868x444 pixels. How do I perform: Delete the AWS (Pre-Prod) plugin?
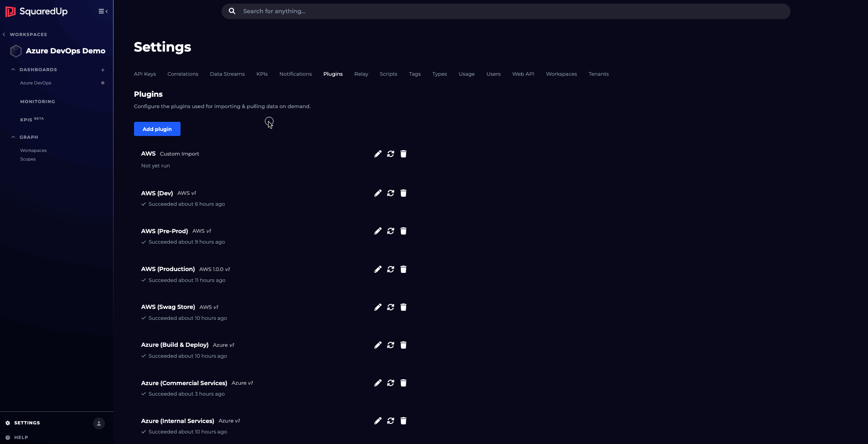point(403,231)
